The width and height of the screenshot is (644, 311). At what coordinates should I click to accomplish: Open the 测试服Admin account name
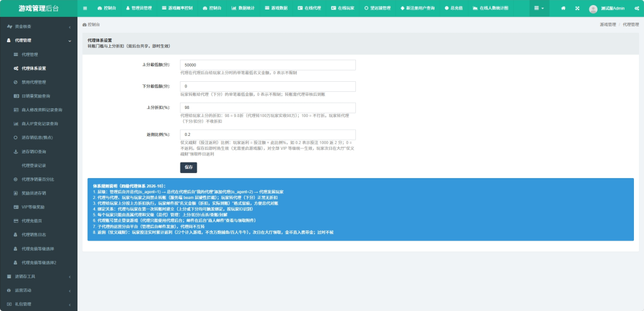click(x=613, y=9)
